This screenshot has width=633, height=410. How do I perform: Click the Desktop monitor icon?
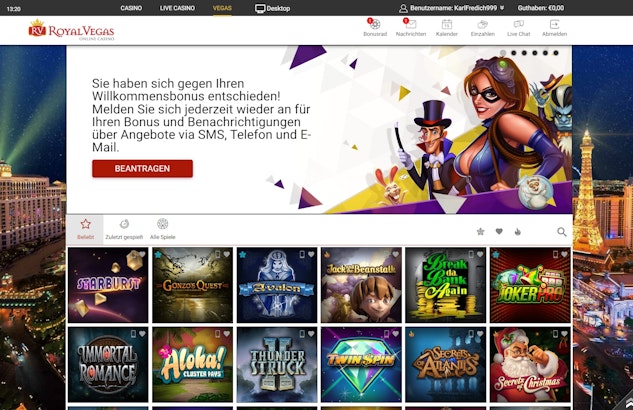[x=260, y=8]
